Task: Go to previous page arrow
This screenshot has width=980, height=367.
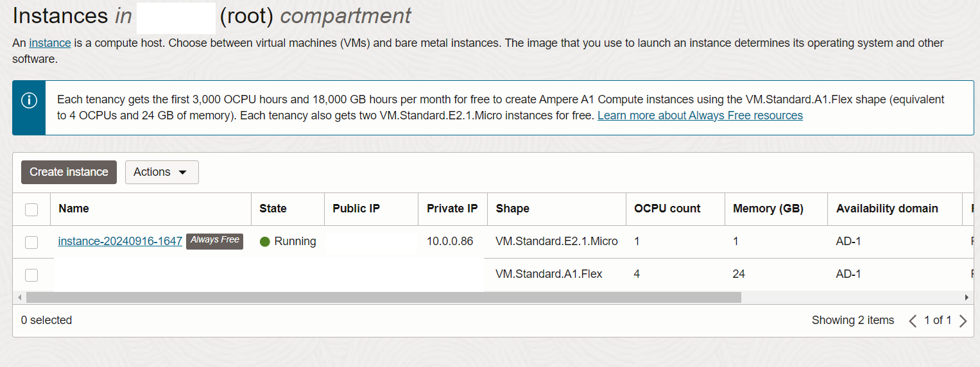Action: point(913,321)
